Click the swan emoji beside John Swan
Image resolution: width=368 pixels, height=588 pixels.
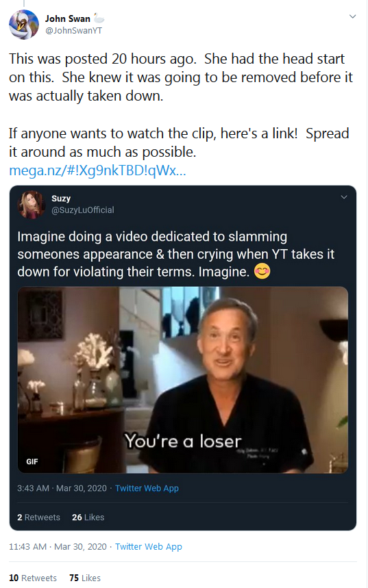pos(99,18)
